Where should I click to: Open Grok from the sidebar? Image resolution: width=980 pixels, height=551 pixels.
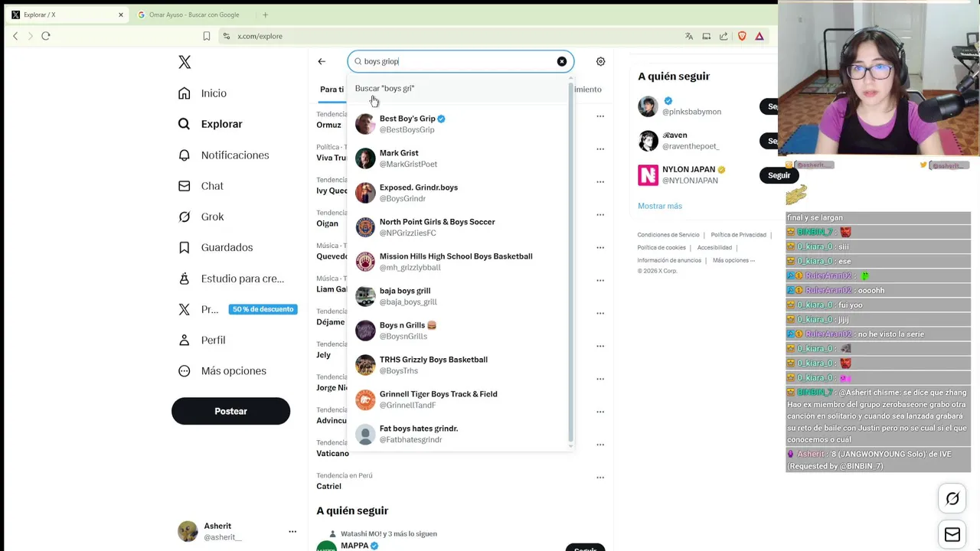[201, 217]
